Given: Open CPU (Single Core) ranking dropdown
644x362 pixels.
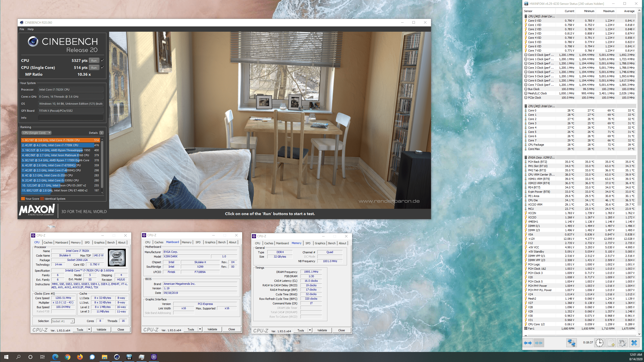Looking at the screenshot, I should click(37, 133).
